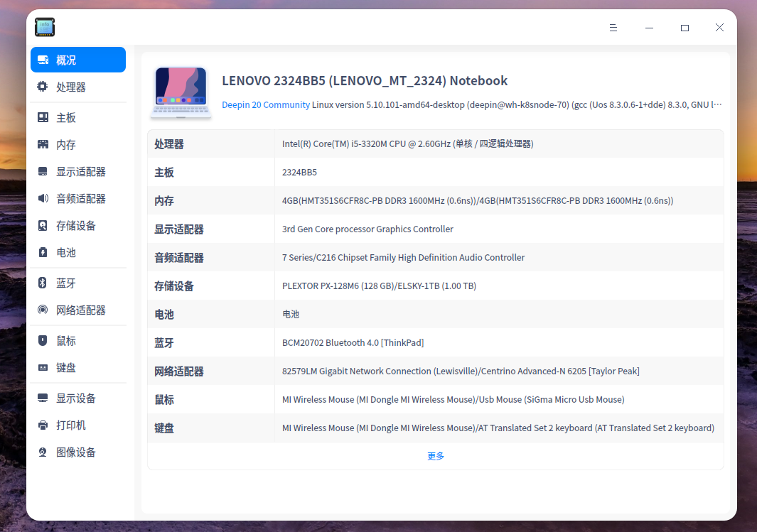Click 7 Series/C216 Chipset Audio value
Screen dimensions: 757x532
[x=403, y=258]
